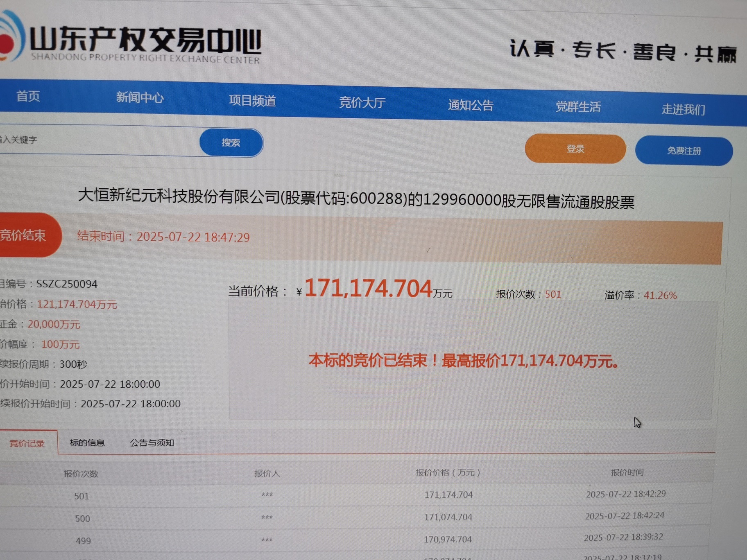Click the project title with stock code 600288
Image resolution: width=747 pixels, height=560 pixels.
tap(356, 198)
